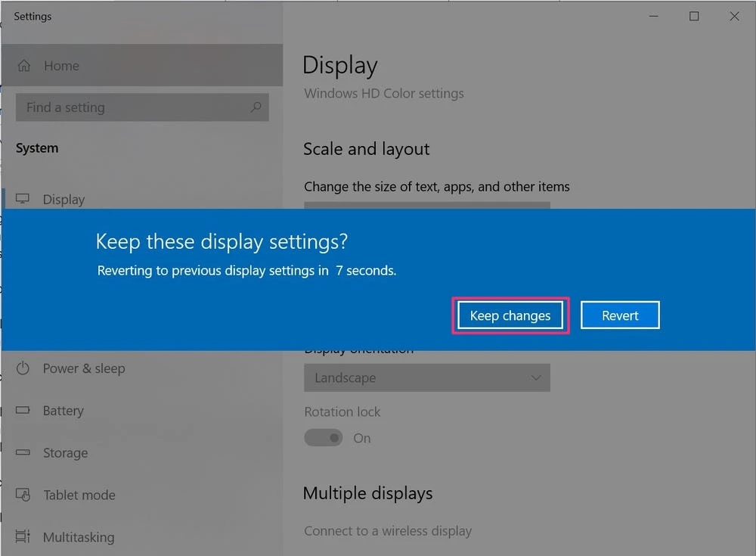Toggle Rotation lock off

(x=324, y=438)
